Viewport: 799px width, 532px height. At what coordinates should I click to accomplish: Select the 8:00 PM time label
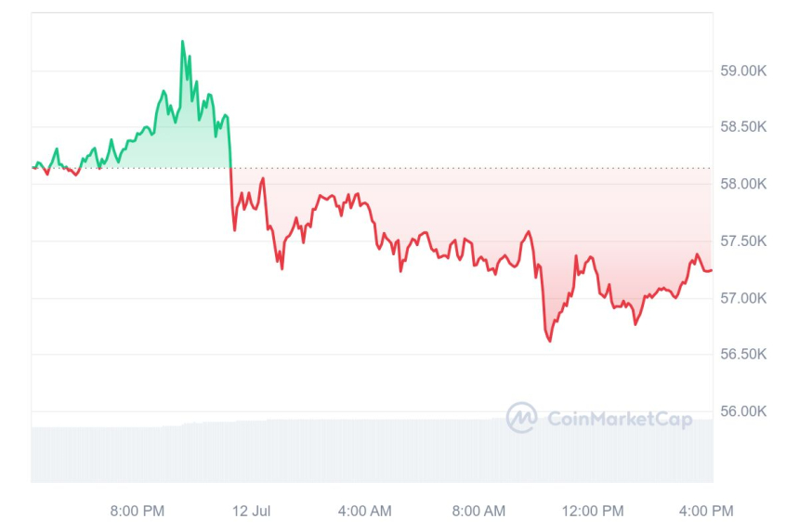[x=138, y=511]
